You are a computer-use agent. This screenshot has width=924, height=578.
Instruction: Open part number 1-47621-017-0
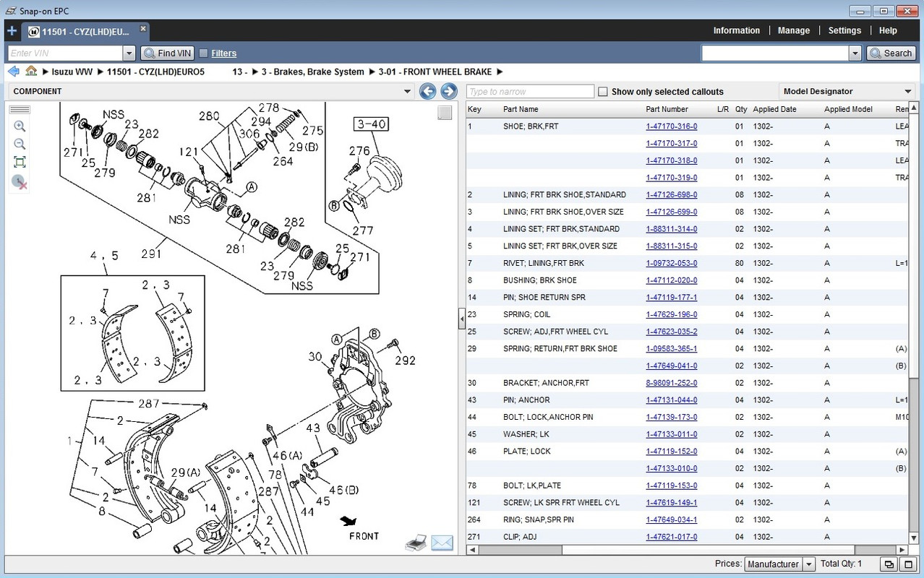click(672, 537)
